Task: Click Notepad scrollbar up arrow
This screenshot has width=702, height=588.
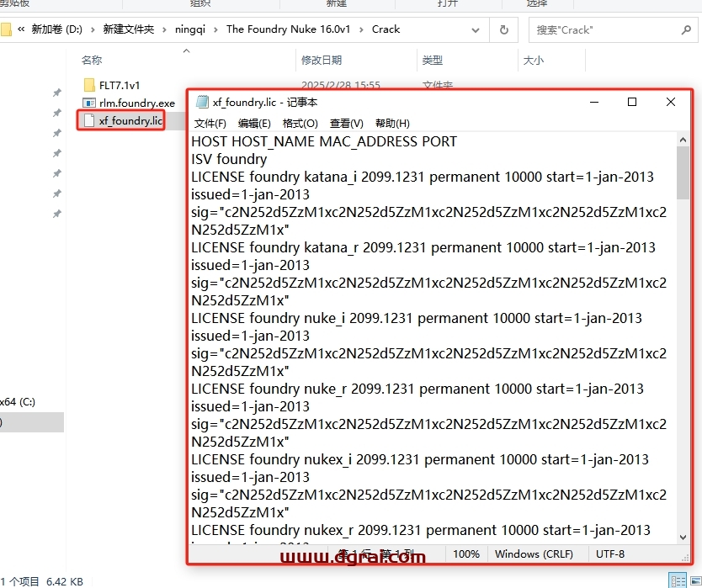Action: (x=683, y=140)
